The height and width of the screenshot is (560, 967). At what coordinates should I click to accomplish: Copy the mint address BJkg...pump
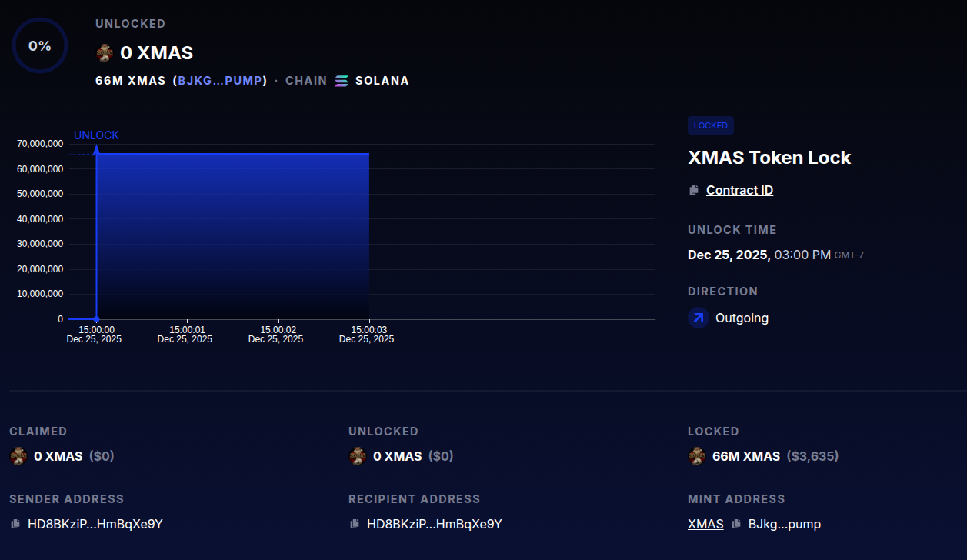(735, 524)
